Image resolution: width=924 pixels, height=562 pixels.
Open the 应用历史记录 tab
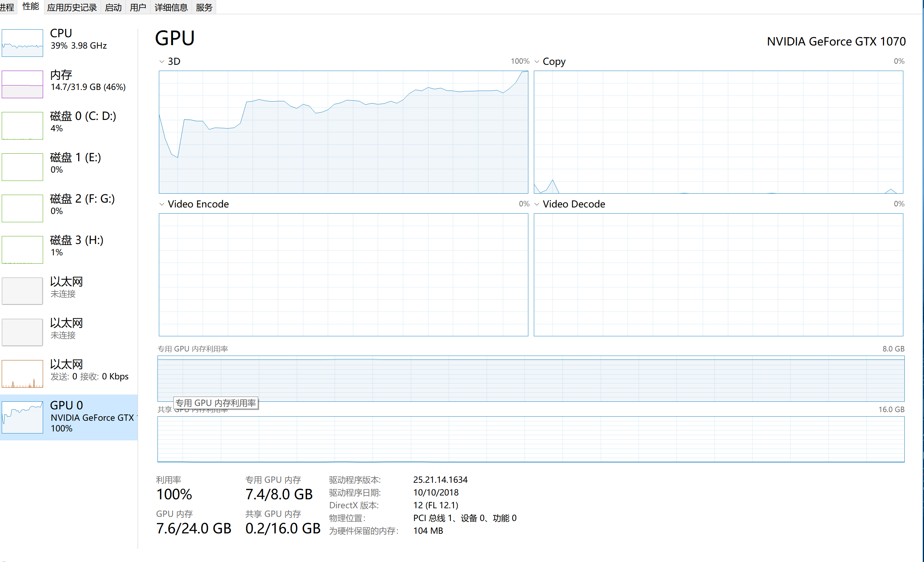tap(72, 8)
